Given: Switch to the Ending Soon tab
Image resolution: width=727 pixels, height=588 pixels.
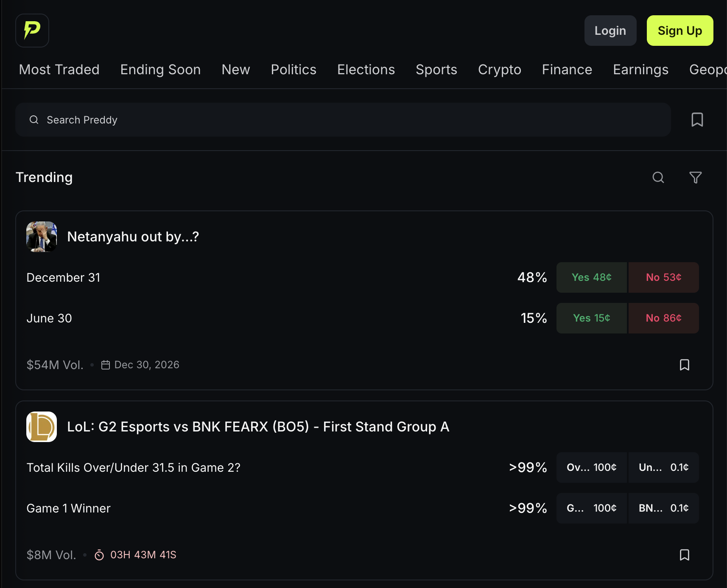Looking at the screenshot, I should tap(160, 70).
